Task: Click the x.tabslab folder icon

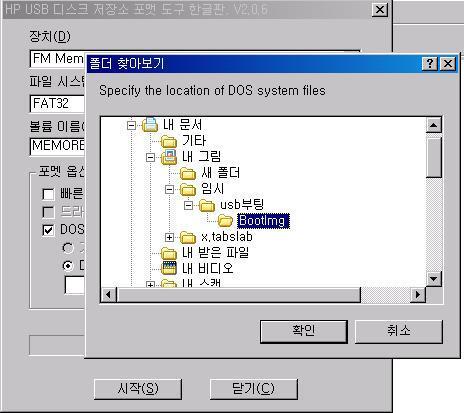Action: (x=188, y=237)
